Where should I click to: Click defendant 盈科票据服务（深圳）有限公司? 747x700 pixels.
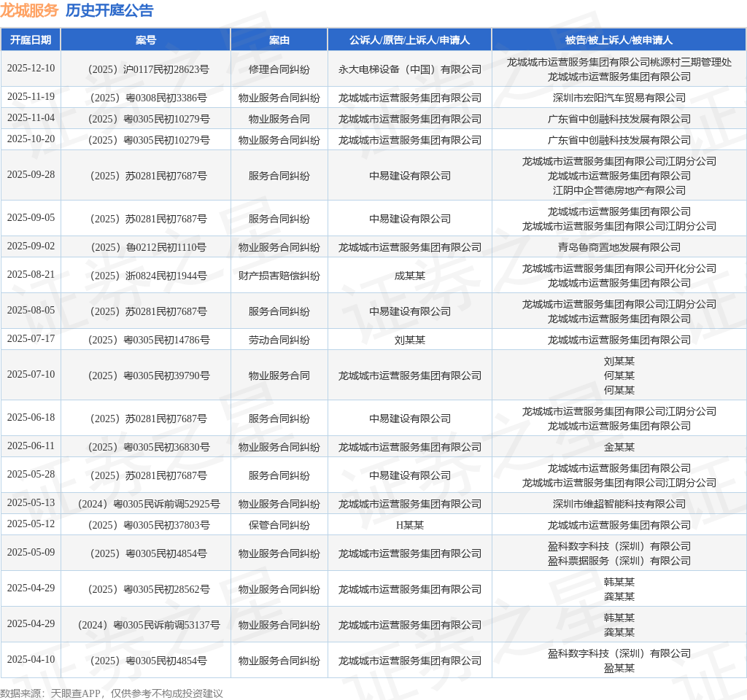click(x=619, y=561)
